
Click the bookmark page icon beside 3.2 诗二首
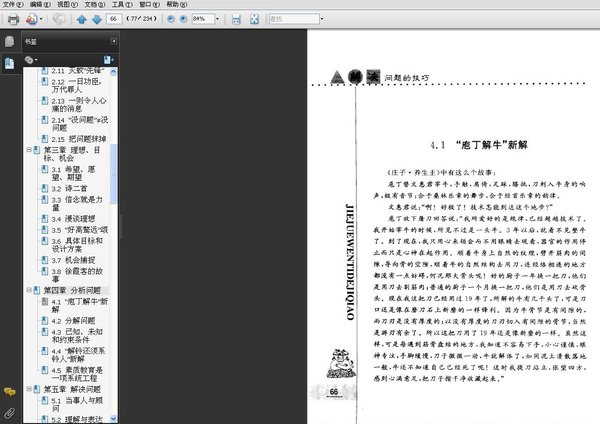(45, 188)
